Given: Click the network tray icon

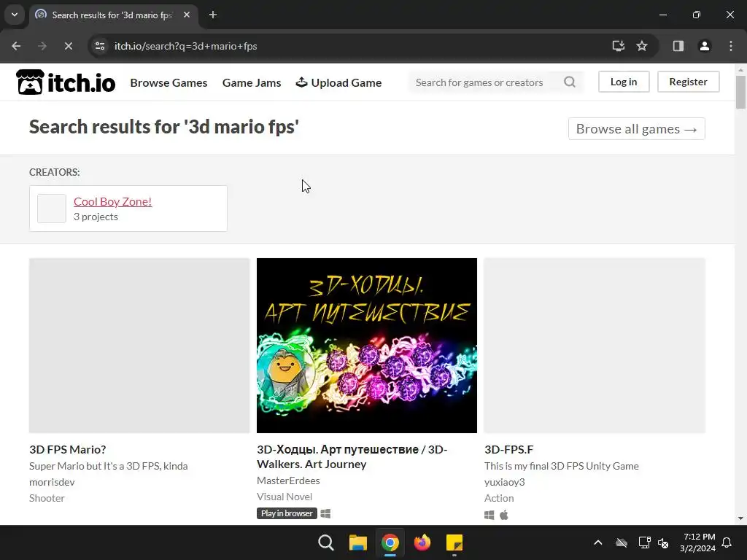Looking at the screenshot, I should [644, 542].
